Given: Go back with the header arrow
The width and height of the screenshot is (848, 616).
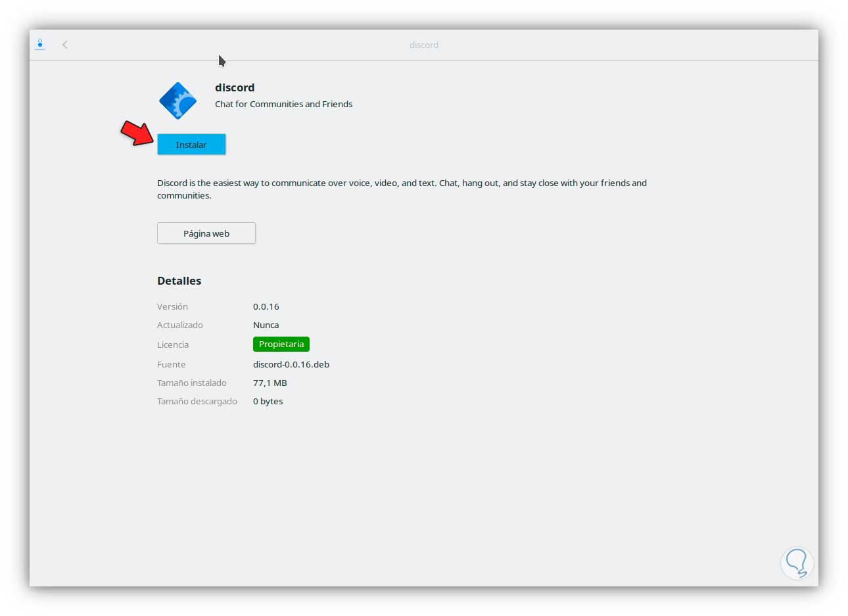Looking at the screenshot, I should pos(65,45).
